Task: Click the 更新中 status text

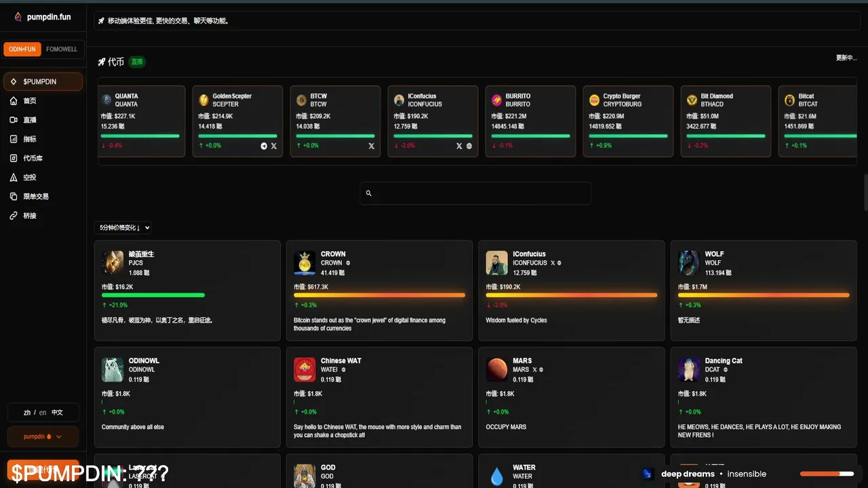Action: 846,58
